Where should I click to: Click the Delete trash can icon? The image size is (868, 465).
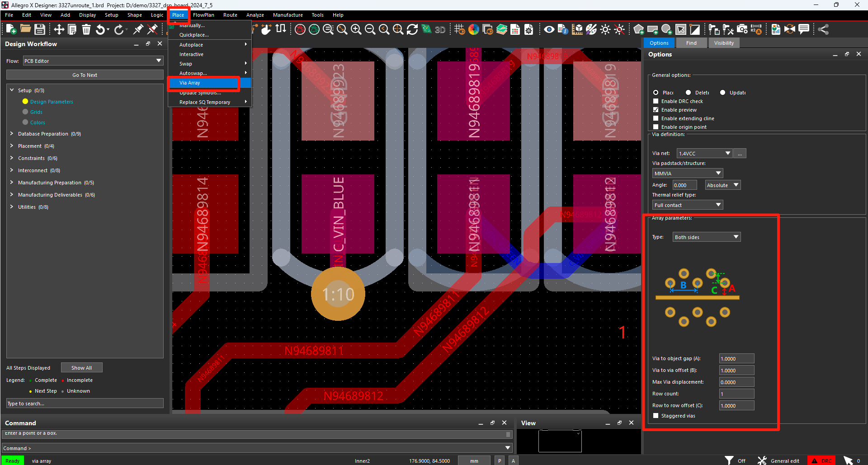pos(86,30)
